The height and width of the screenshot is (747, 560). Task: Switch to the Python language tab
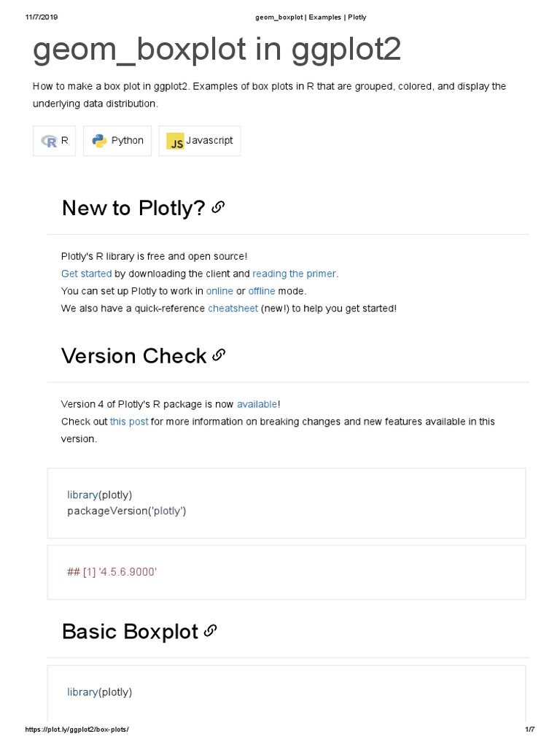(117, 141)
